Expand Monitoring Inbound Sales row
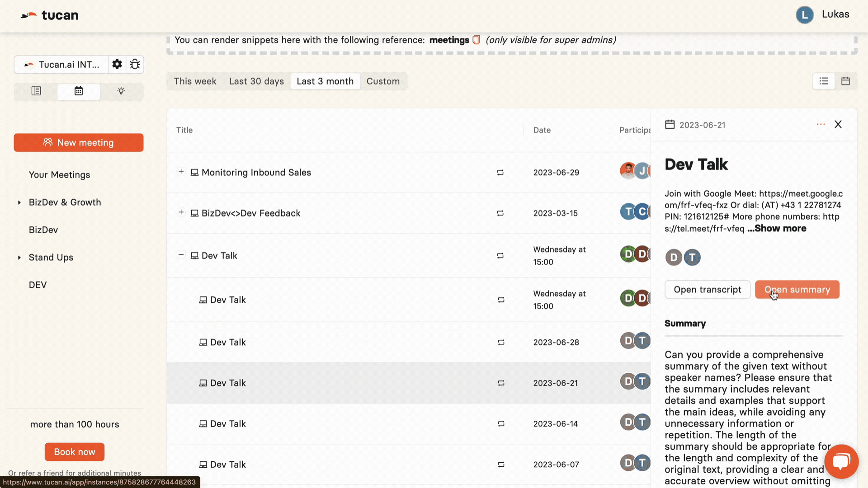Viewport: 868px width, 488px height. (181, 172)
